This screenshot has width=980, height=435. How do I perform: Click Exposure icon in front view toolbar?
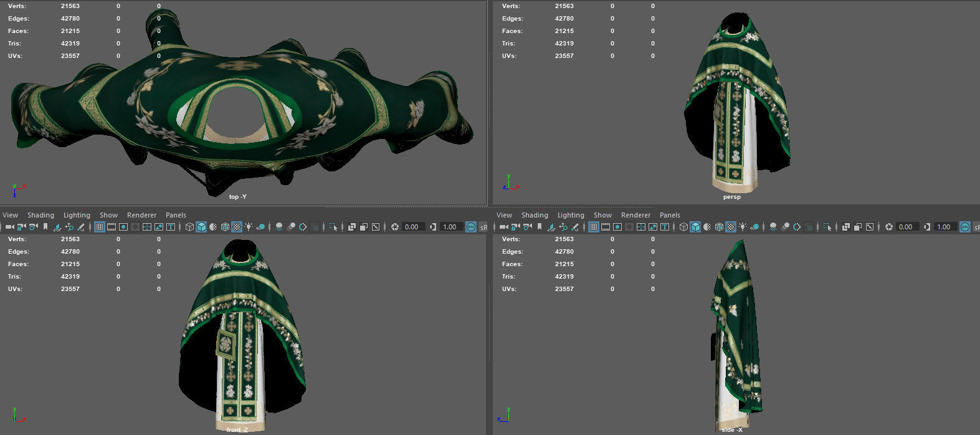(395, 227)
